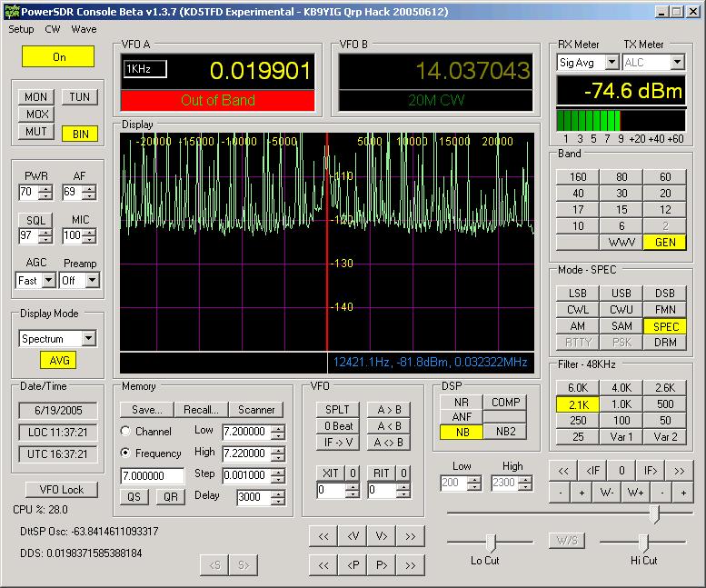The width and height of the screenshot is (706, 588).
Task: Click the IF> shift button
Action: (x=651, y=470)
